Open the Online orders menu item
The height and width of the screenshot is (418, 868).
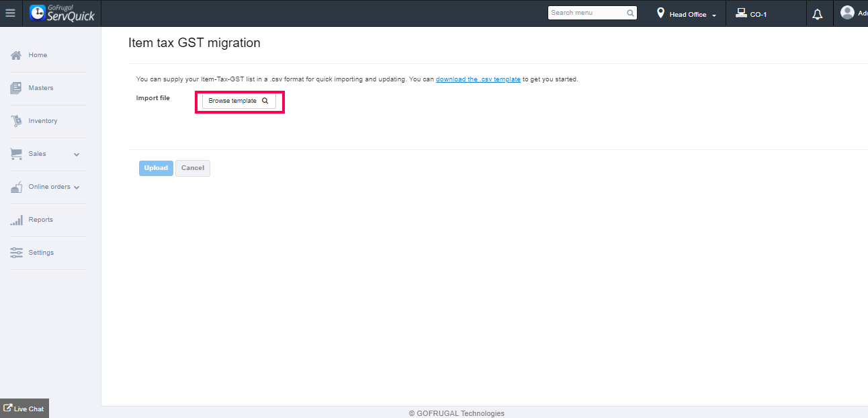[x=49, y=187]
